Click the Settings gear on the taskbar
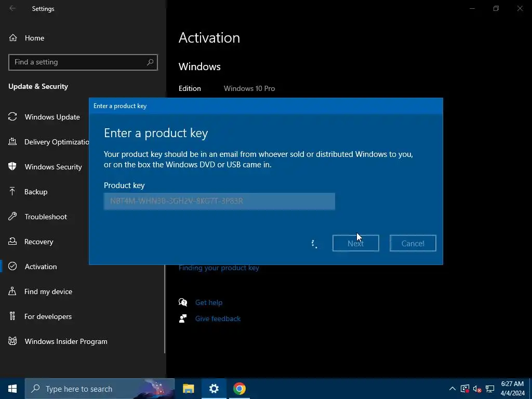 coord(214,389)
